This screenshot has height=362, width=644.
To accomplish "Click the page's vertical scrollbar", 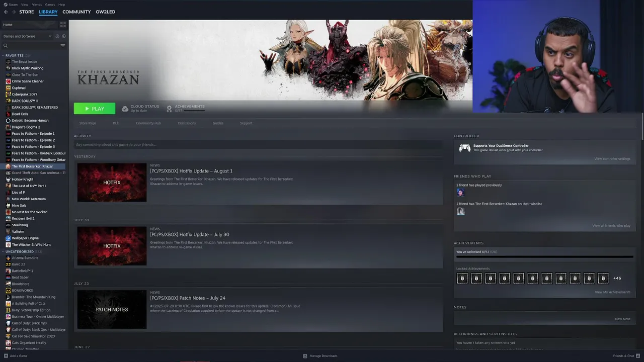I will pyautogui.click(x=642, y=127).
